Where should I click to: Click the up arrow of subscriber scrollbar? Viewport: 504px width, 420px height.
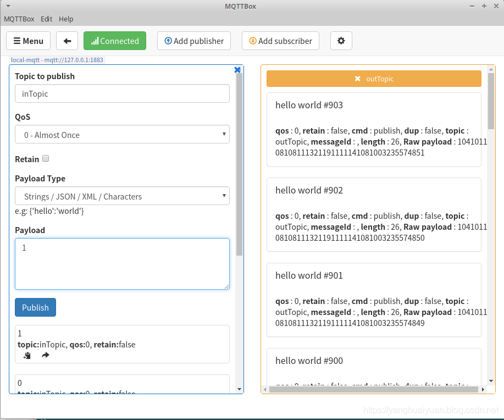[491, 69]
